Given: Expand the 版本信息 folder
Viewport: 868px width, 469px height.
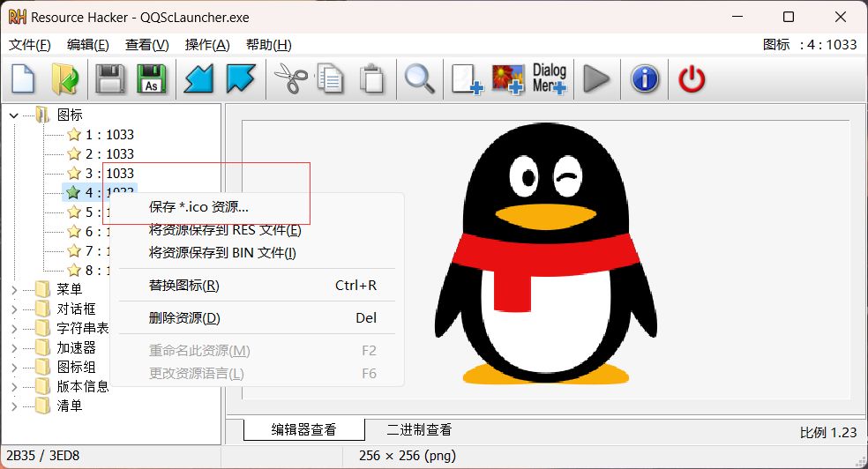Looking at the screenshot, I should (x=14, y=386).
